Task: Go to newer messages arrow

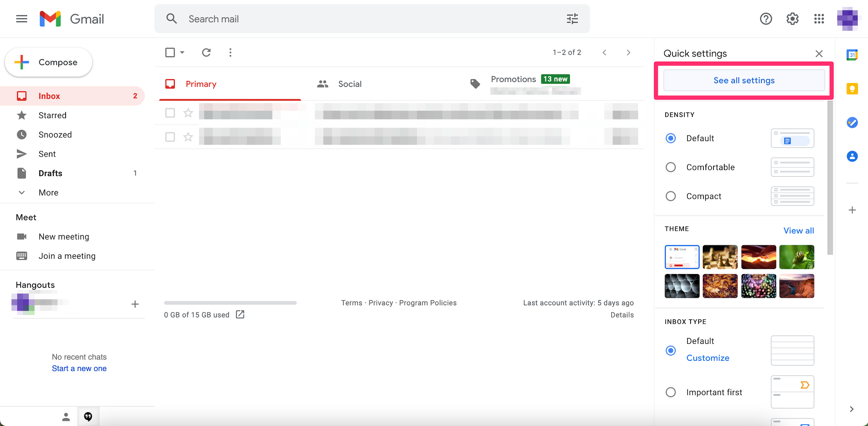Action: pyautogui.click(x=604, y=52)
